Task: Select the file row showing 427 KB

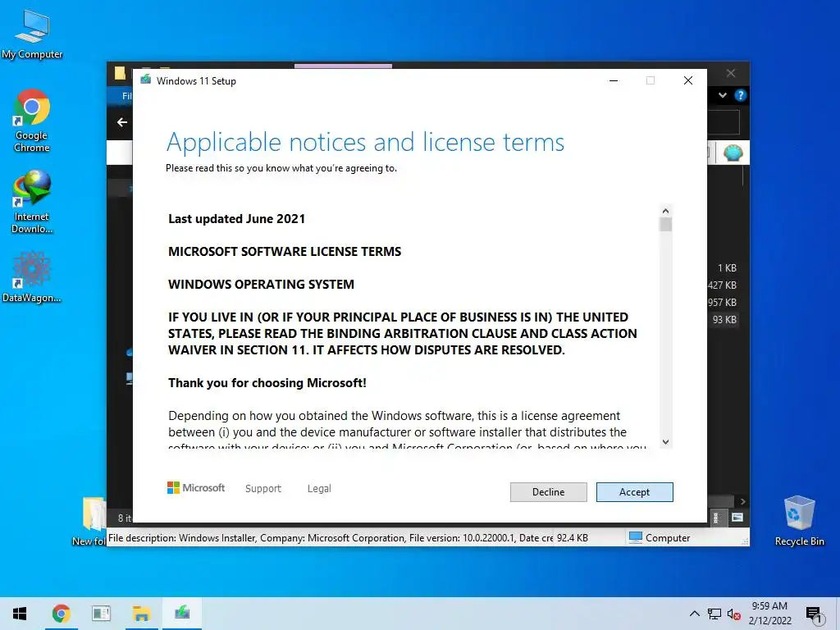Action: (x=724, y=285)
